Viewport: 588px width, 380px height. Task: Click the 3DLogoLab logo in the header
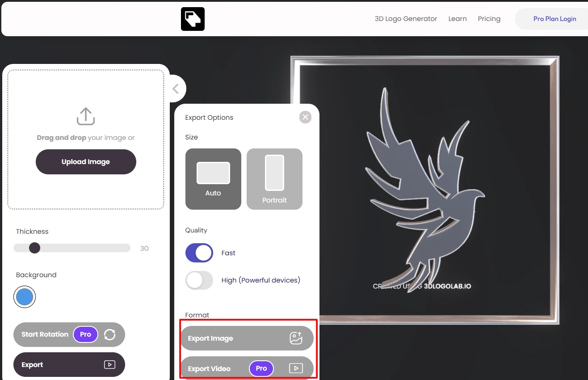(193, 18)
